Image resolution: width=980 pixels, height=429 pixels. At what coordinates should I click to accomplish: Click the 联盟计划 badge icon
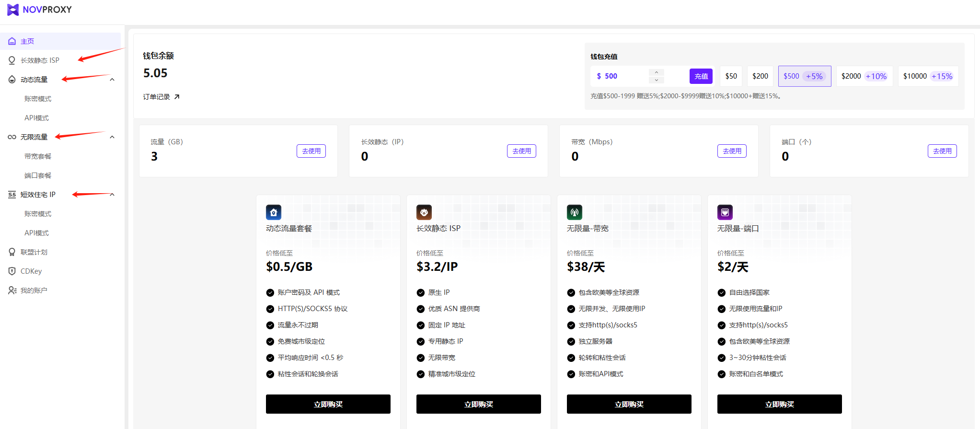click(x=12, y=252)
